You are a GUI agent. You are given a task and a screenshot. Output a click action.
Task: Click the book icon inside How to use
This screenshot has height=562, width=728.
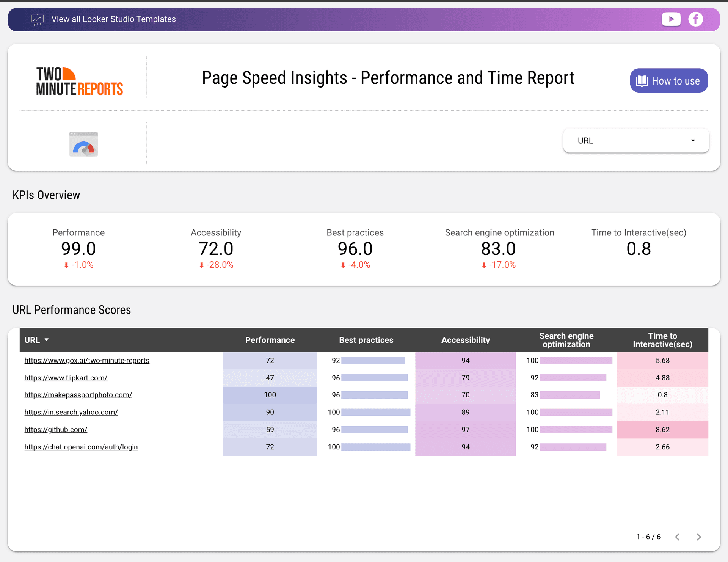(642, 80)
